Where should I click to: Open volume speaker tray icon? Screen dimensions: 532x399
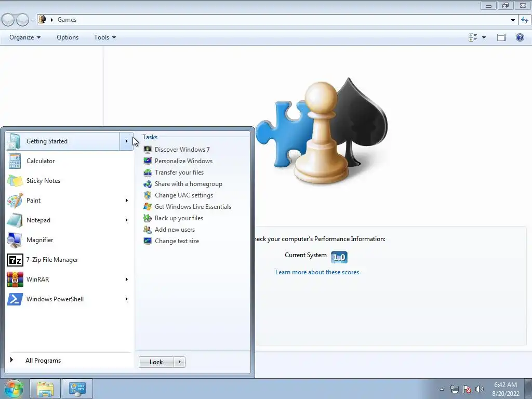[480, 389]
